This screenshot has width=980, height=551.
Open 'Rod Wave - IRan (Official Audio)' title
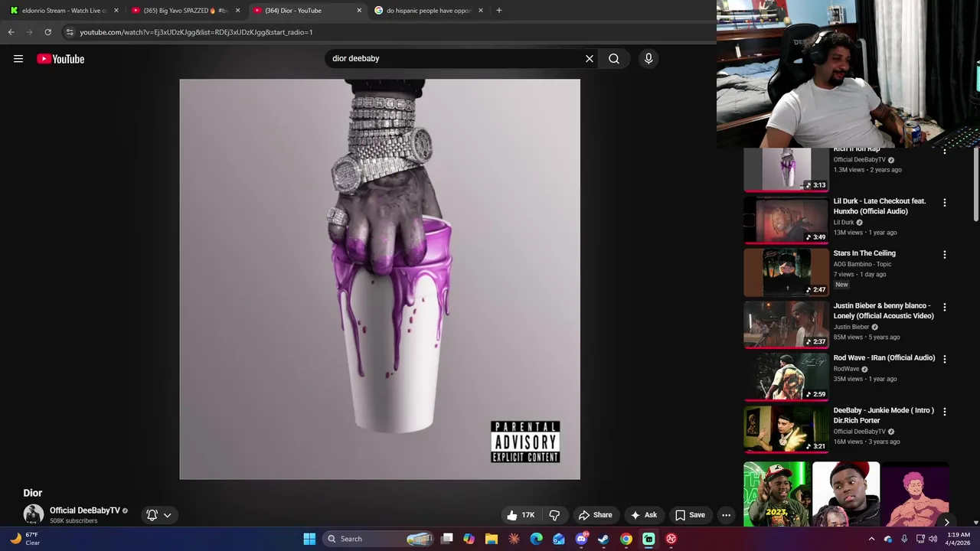(884, 358)
